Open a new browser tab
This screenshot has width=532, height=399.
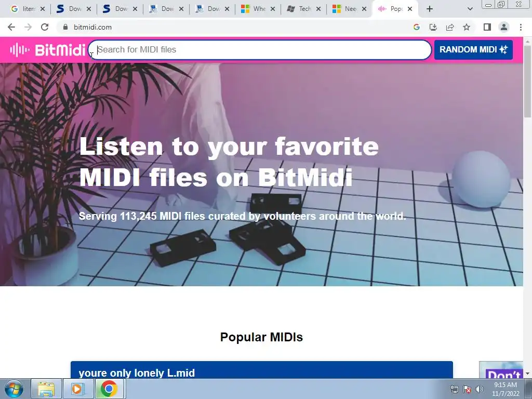[430, 9]
